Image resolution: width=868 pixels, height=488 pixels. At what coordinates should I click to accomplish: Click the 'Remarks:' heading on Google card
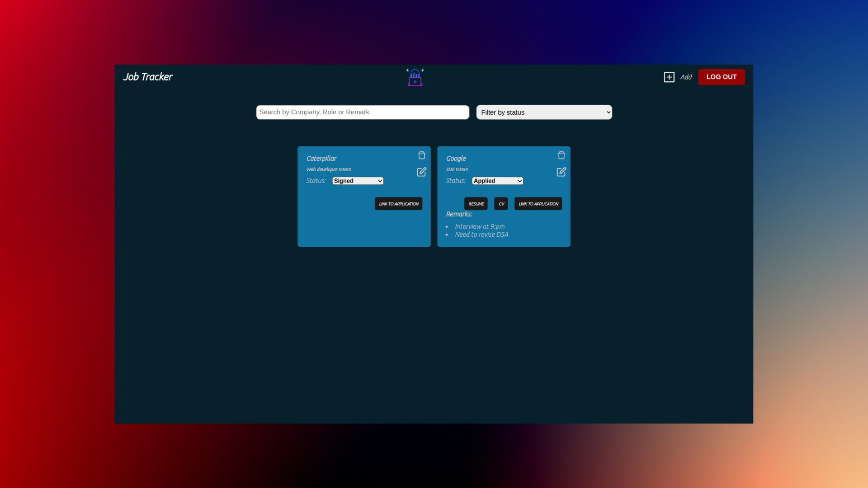[459, 214]
